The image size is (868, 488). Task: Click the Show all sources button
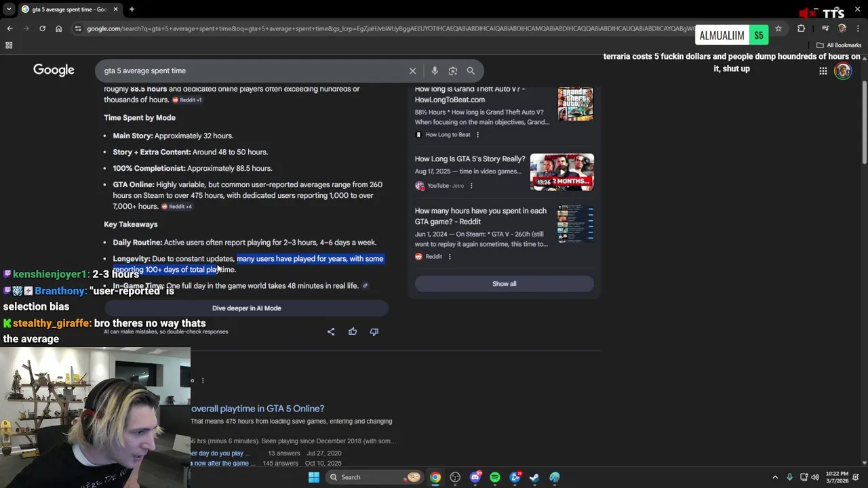coord(504,284)
